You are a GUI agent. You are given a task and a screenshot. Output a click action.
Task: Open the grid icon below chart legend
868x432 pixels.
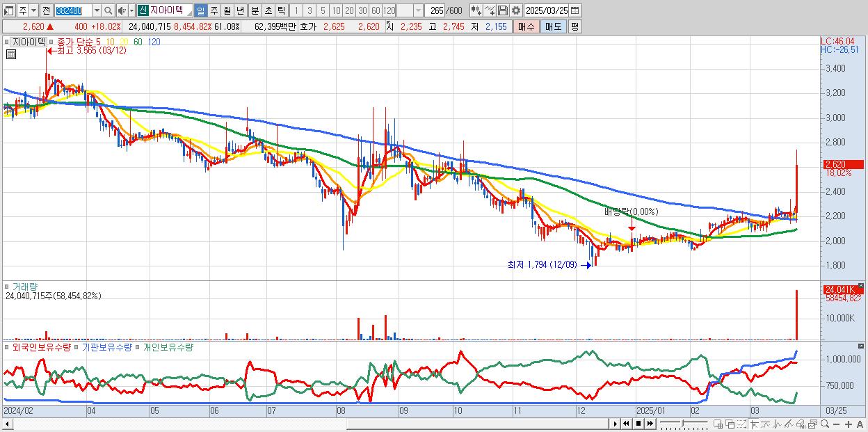point(10,54)
